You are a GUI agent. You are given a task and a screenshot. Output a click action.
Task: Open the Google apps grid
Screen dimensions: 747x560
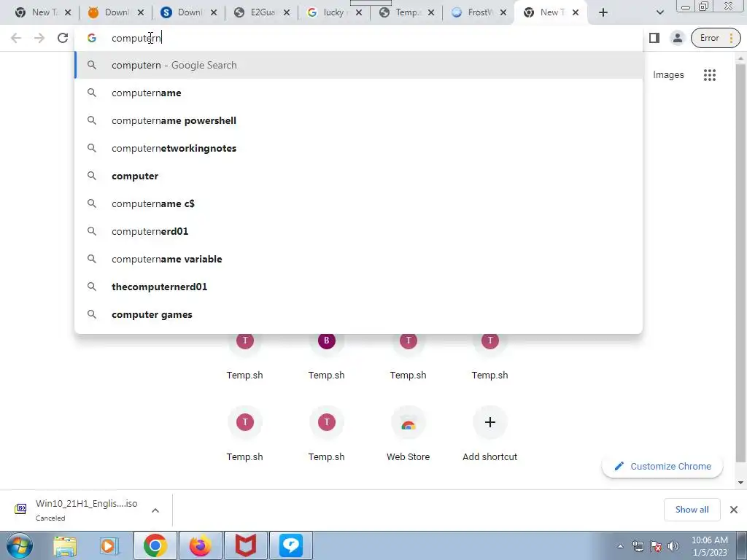pos(709,75)
